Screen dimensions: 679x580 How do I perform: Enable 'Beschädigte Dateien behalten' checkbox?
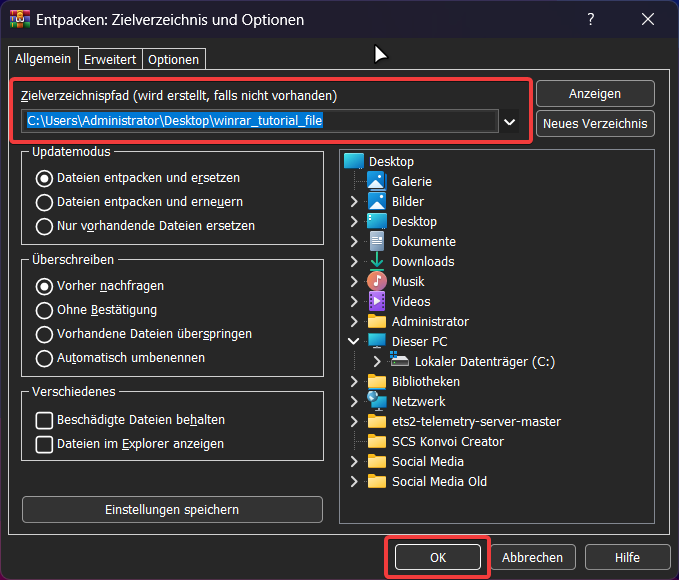coord(44,420)
